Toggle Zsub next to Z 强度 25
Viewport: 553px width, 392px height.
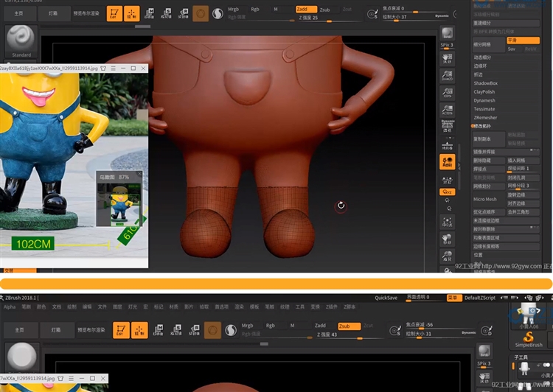click(x=324, y=10)
